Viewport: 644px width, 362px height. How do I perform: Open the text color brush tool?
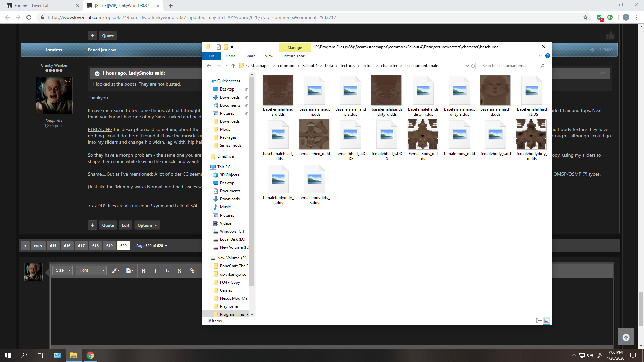pyautogui.click(x=115, y=271)
